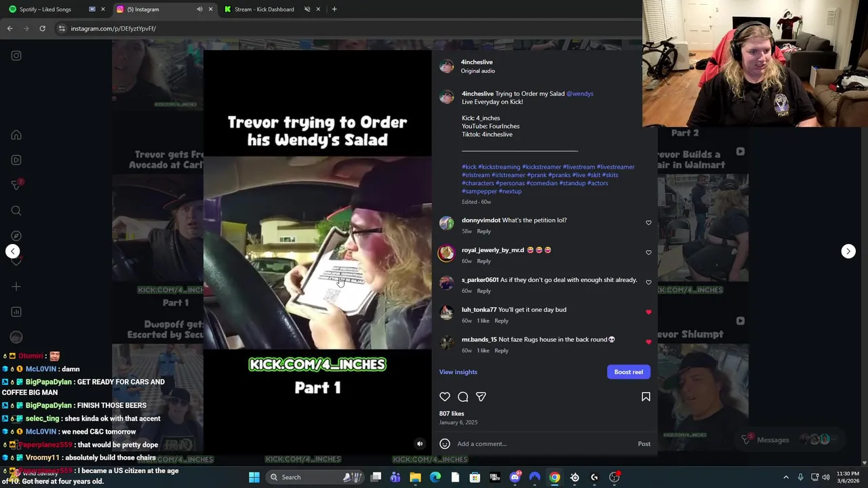Open @wendys mention link in caption
The width and height of the screenshot is (868, 488).
pyautogui.click(x=580, y=94)
